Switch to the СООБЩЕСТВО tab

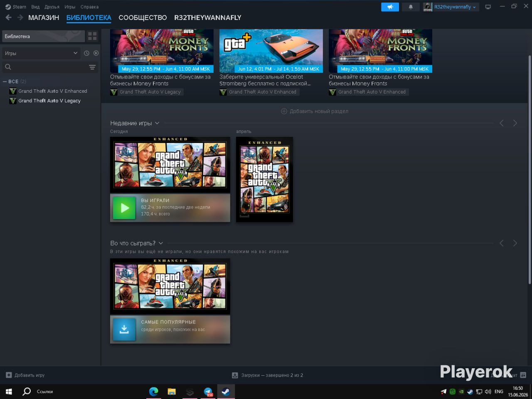click(x=143, y=17)
